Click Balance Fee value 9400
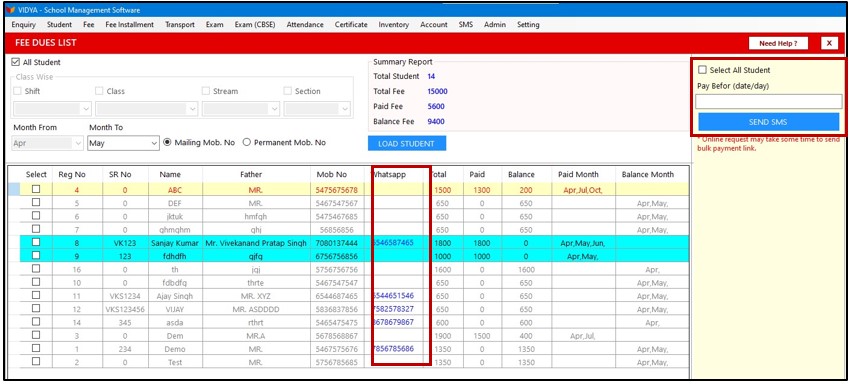The image size is (851, 384). coord(436,121)
